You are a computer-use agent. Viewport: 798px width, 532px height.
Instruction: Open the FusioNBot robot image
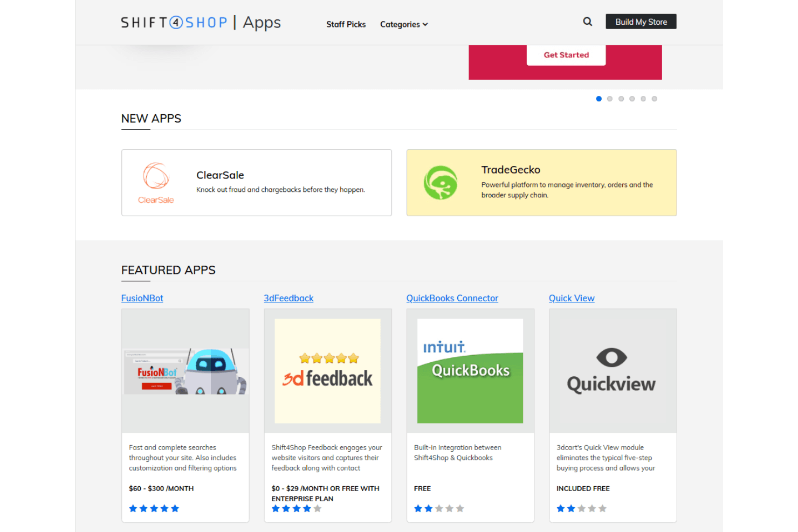pyautogui.click(x=185, y=371)
